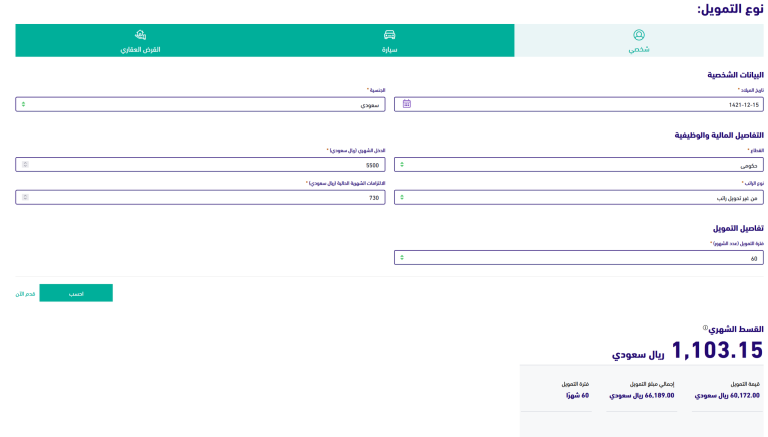Click the monthly income field showing 5500
Image resolution: width=768 pixels, height=437 pixels.
coord(200,165)
